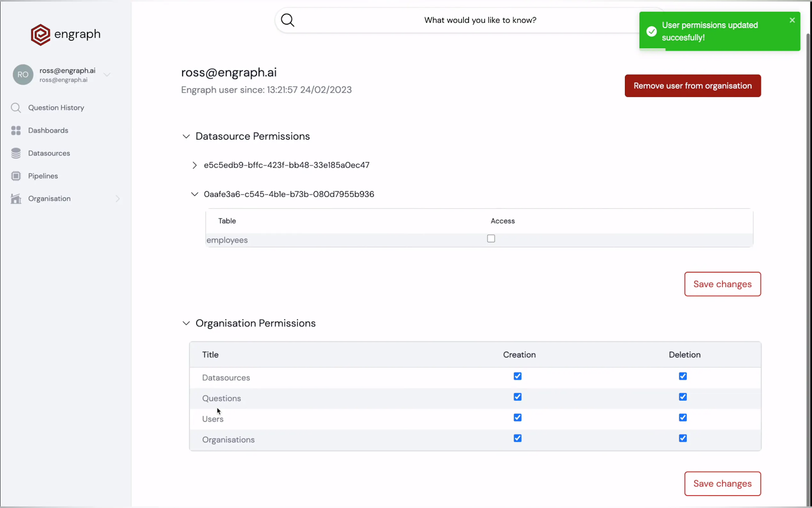Uncheck Users deletion permission

(683, 417)
